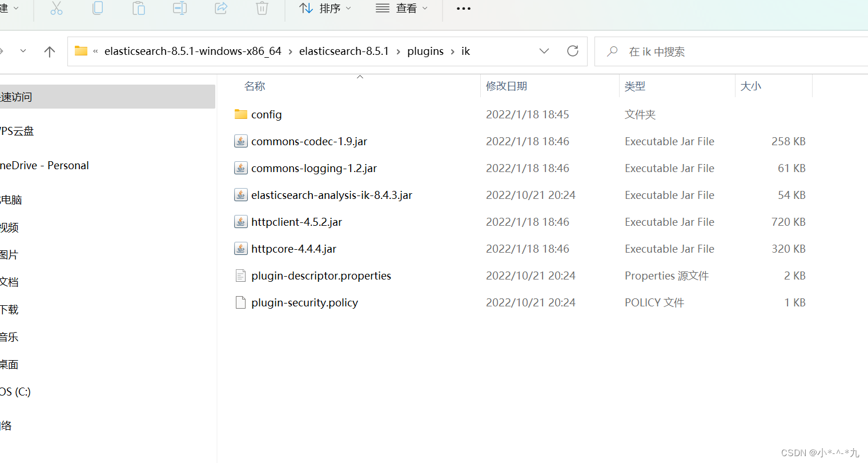Click POLICY 文件 type cell
Image resolution: width=868 pixels, height=463 pixels.
point(654,302)
